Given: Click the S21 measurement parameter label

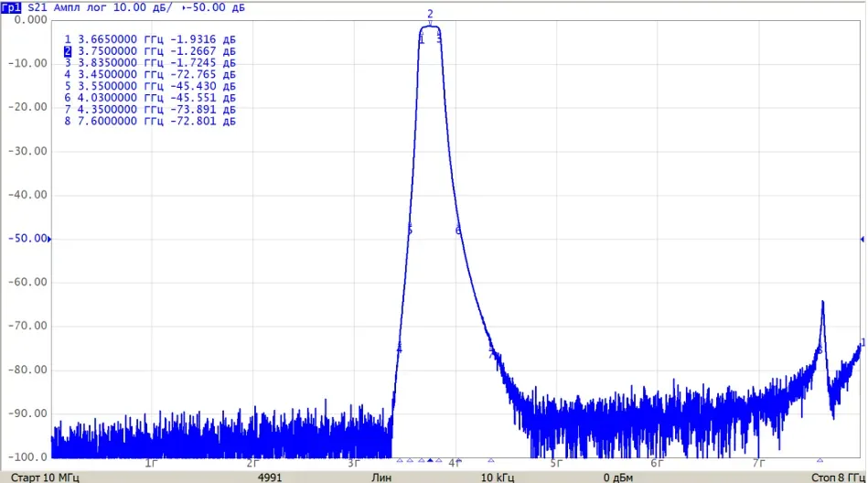Looking at the screenshot, I should 38,7.
